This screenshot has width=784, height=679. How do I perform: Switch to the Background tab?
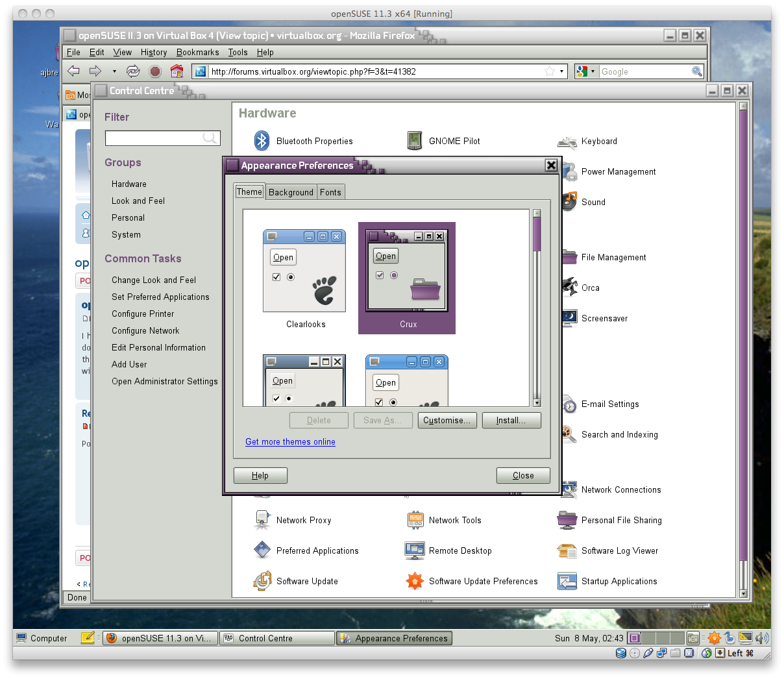click(x=291, y=192)
